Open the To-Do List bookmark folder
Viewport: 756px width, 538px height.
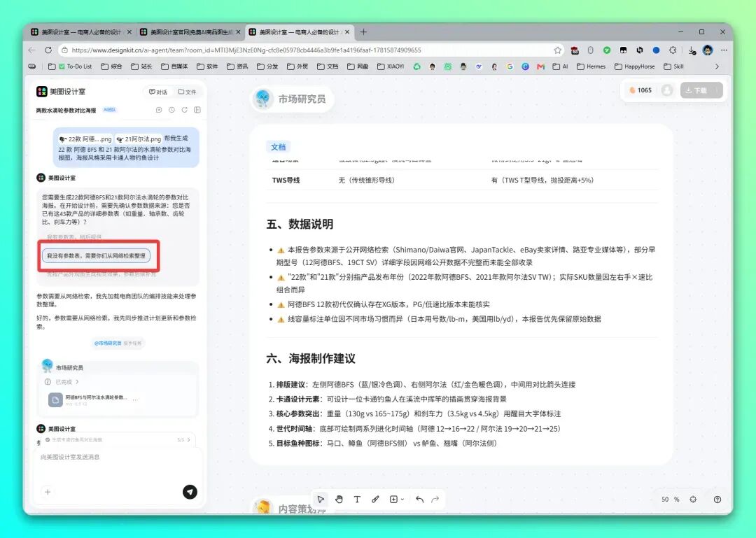tap(71, 66)
